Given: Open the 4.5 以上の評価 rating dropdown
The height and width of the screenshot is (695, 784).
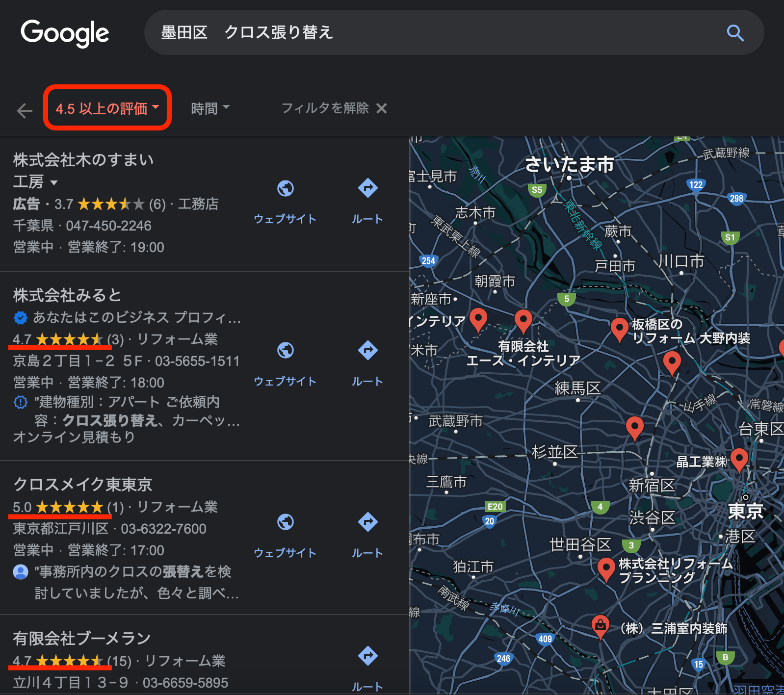Looking at the screenshot, I should [x=107, y=108].
